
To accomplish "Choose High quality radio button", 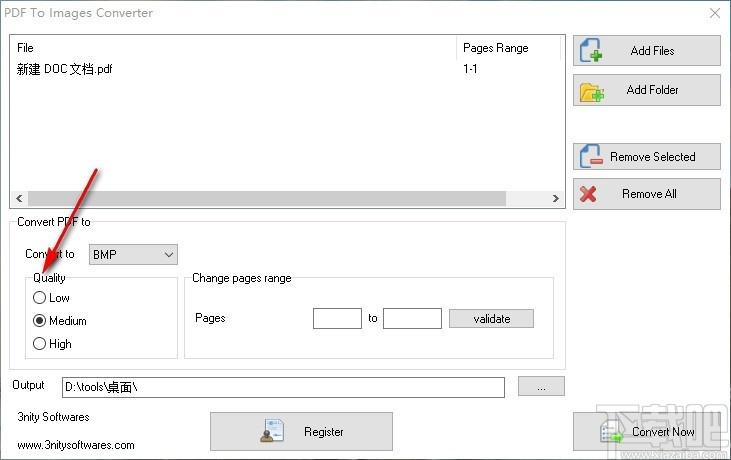I will click(40, 344).
